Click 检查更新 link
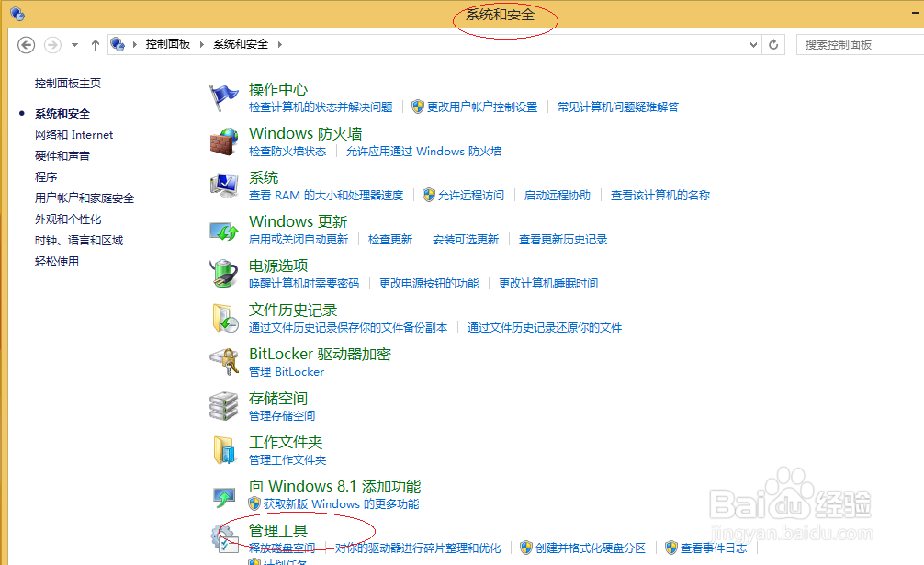This screenshot has width=924, height=565. [x=390, y=239]
